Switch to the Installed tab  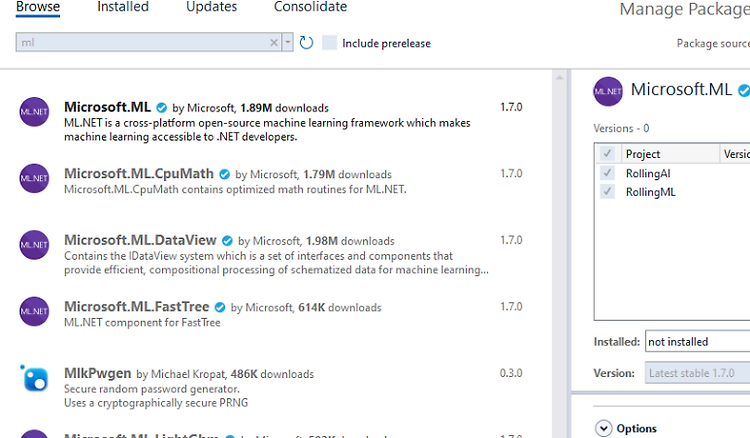tap(123, 7)
